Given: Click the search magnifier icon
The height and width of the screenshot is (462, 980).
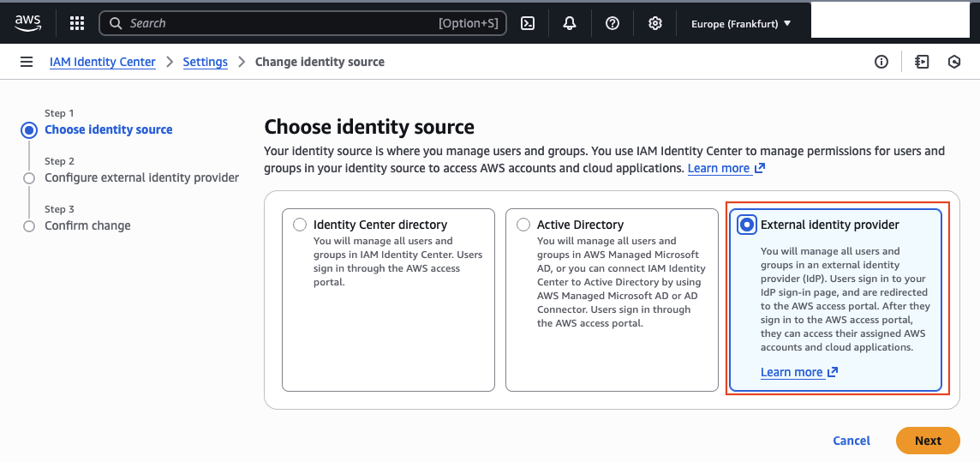Looking at the screenshot, I should [115, 24].
